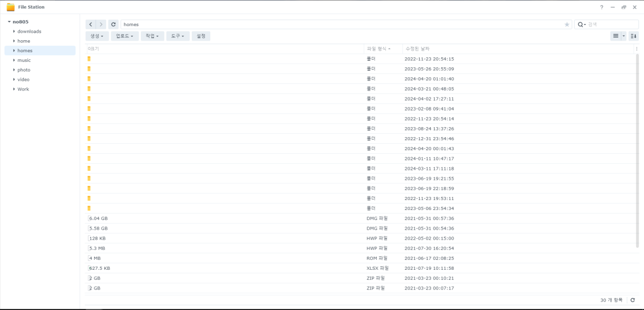Click the folder icon dated 2024-01-11 10:47:17
This screenshot has height=310, width=644.
89,158
